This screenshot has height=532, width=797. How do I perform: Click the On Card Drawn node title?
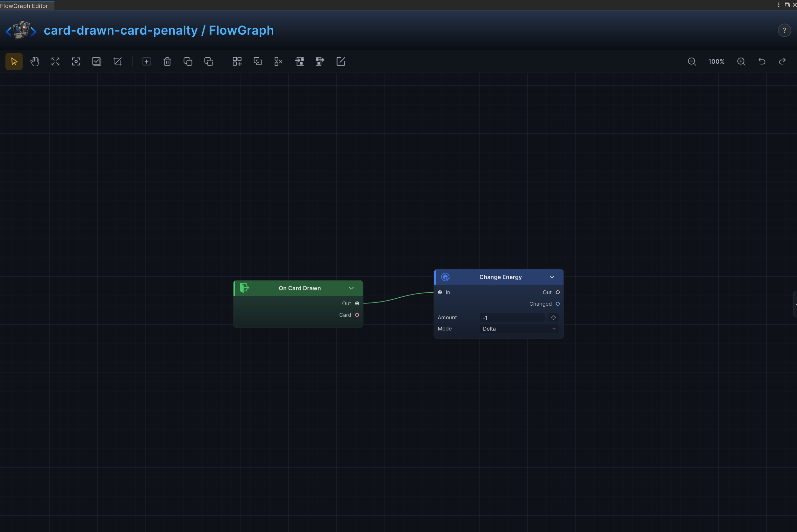[300, 288]
